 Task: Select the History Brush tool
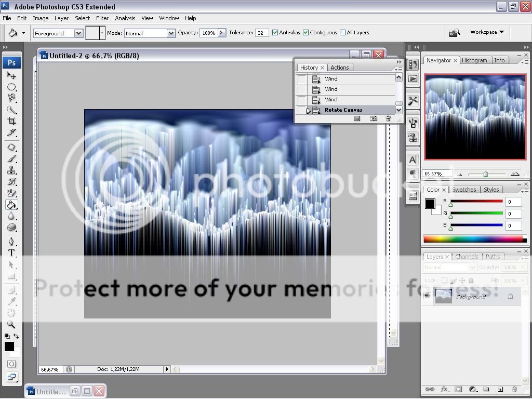[11, 181]
